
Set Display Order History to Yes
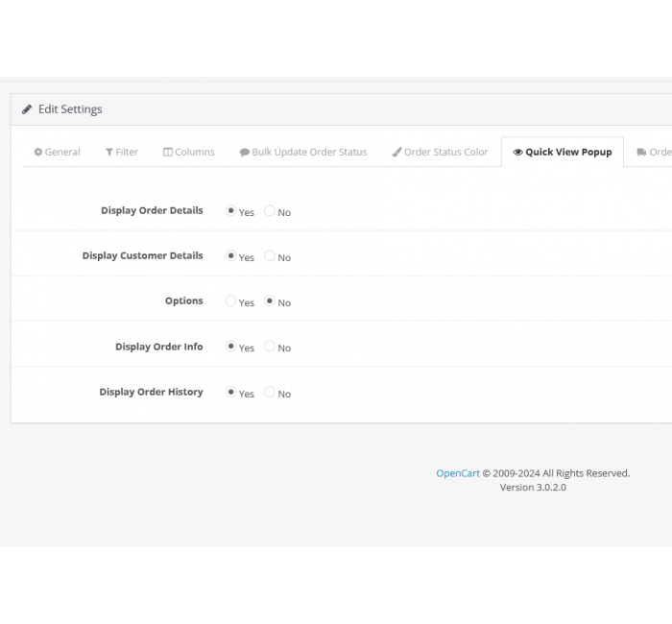[231, 392]
